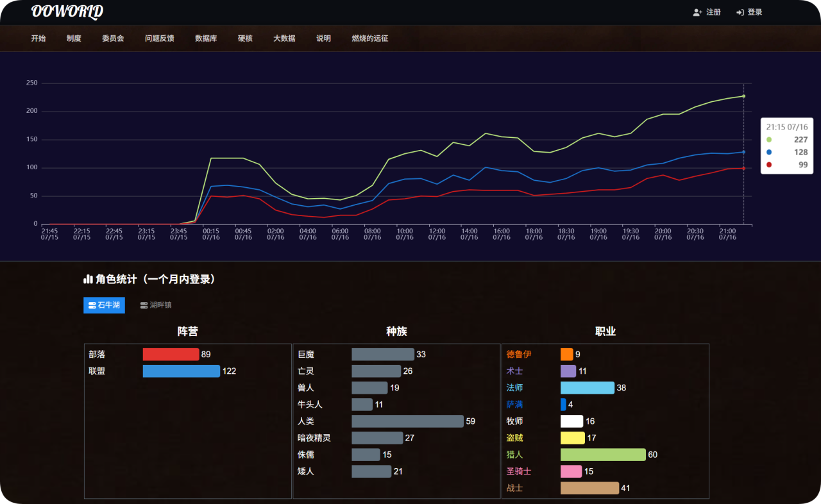821x504 pixels.
Task: Go to the 大数据 page
Action: [284, 38]
